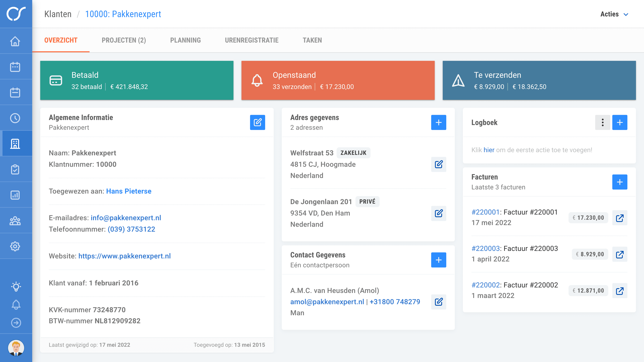
Task: Edit the Welfstraat 53 address
Action: (x=439, y=164)
